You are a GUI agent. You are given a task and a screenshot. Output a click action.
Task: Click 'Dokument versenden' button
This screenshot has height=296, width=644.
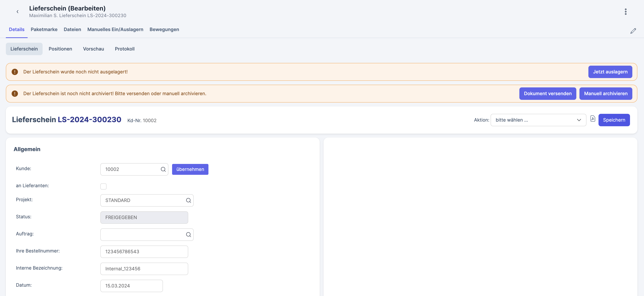[548, 94]
